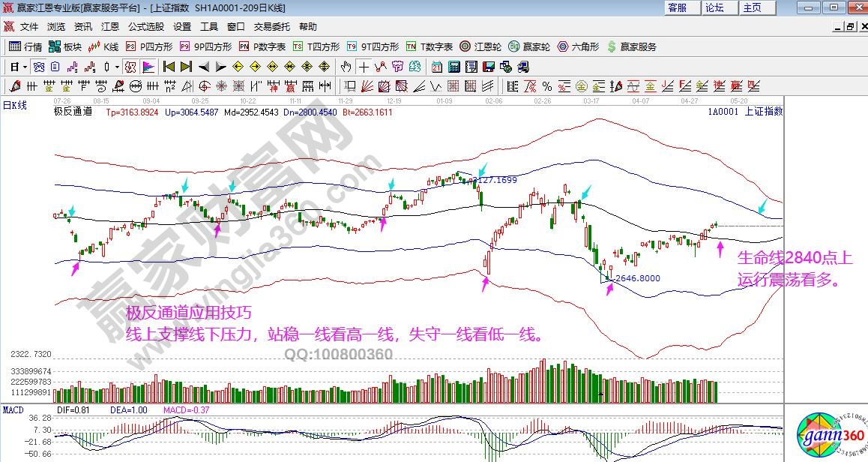The width and height of the screenshot is (868, 462).
Task: Open the 江恩 menu
Action: point(110,26)
